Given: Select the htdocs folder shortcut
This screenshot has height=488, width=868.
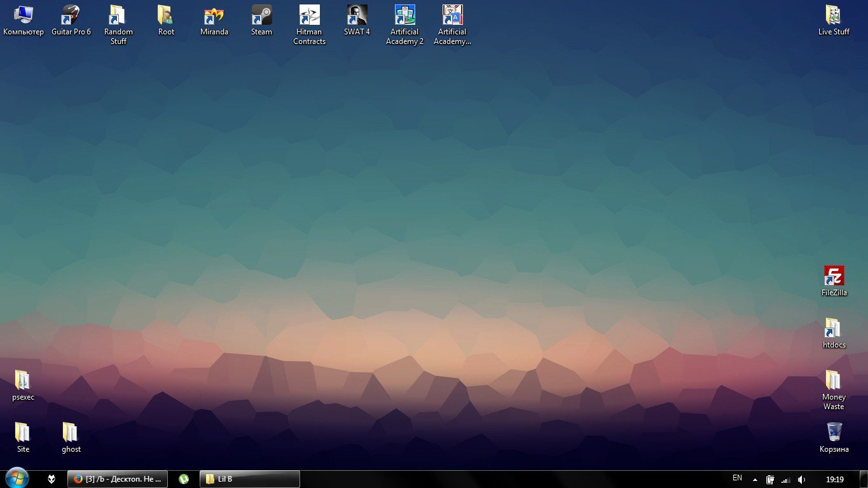Looking at the screenshot, I should (x=834, y=333).
